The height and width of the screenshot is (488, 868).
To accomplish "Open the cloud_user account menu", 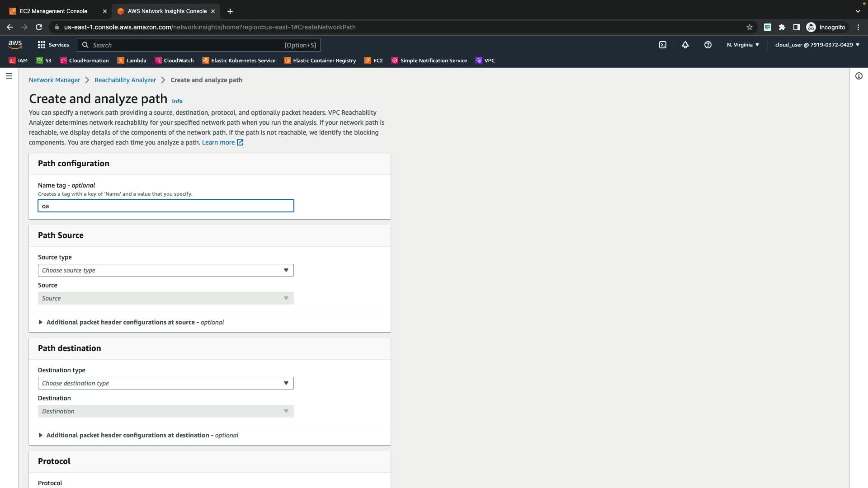I will pos(817,45).
